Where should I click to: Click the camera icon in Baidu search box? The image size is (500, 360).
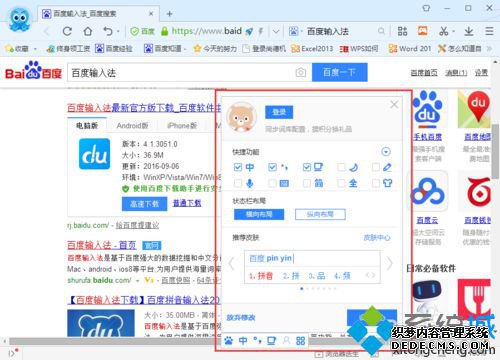(301, 72)
